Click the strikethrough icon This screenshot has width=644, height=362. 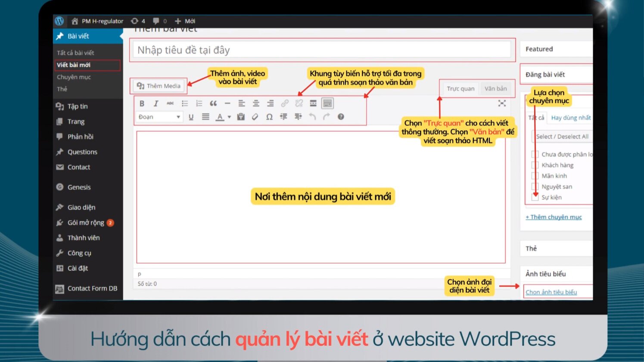(170, 103)
